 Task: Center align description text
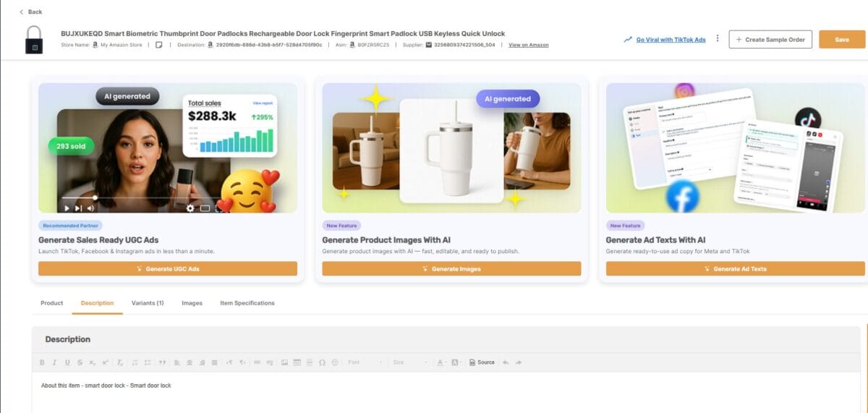[x=190, y=362]
